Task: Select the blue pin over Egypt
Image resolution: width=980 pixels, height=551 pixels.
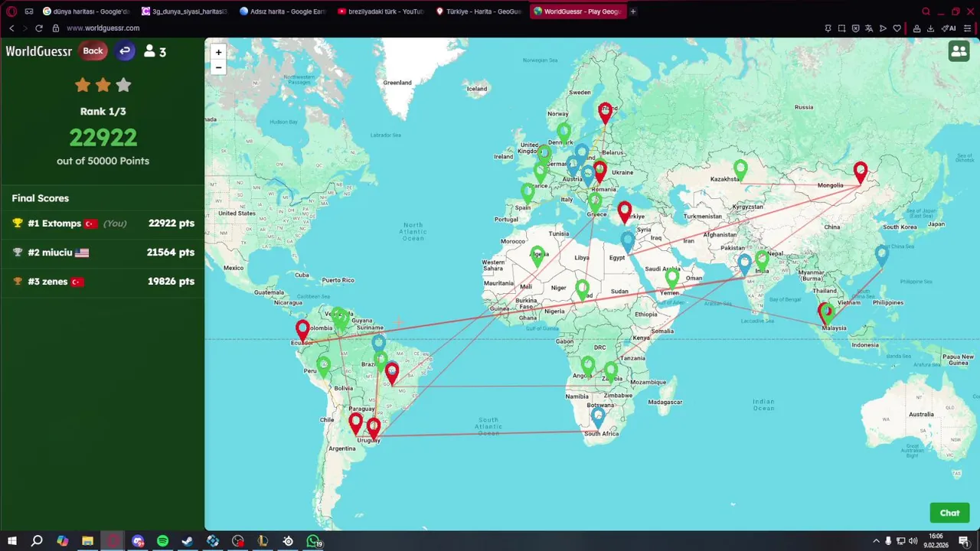Action: coord(628,243)
